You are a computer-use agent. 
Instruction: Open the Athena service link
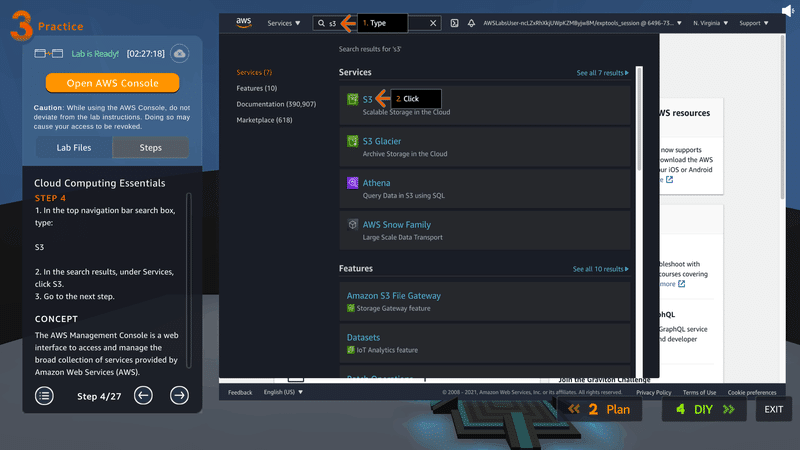tap(376, 183)
